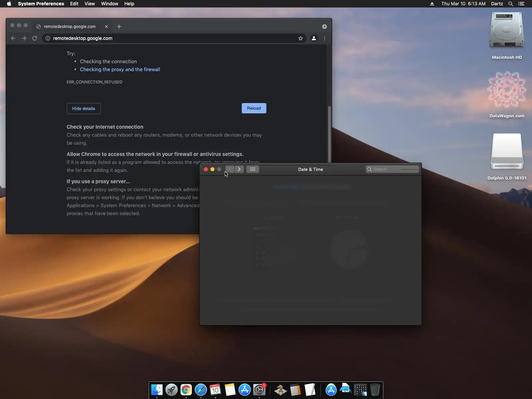Open the System Preferences app menu
This screenshot has width=532, height=399.
[x=41, y=4]
